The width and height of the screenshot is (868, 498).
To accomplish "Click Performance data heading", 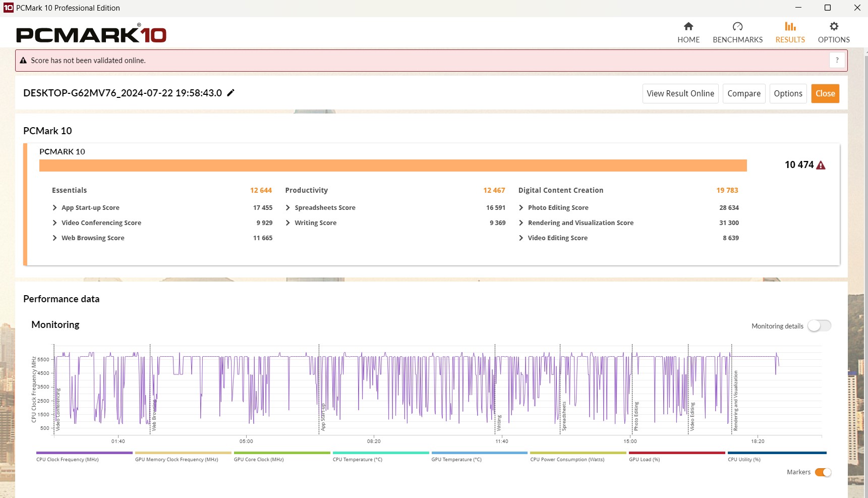I will tap(62, 299).
